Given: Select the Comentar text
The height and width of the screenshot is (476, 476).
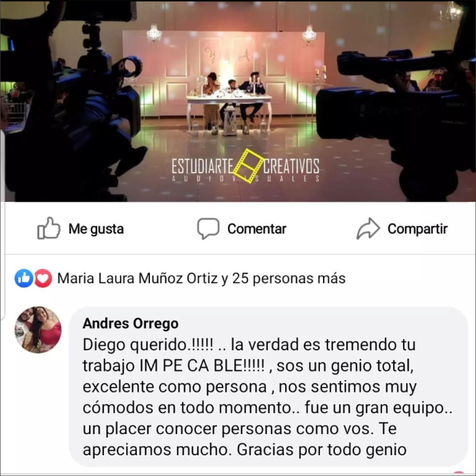Looking at the screenshot, I should coord(257,229).
